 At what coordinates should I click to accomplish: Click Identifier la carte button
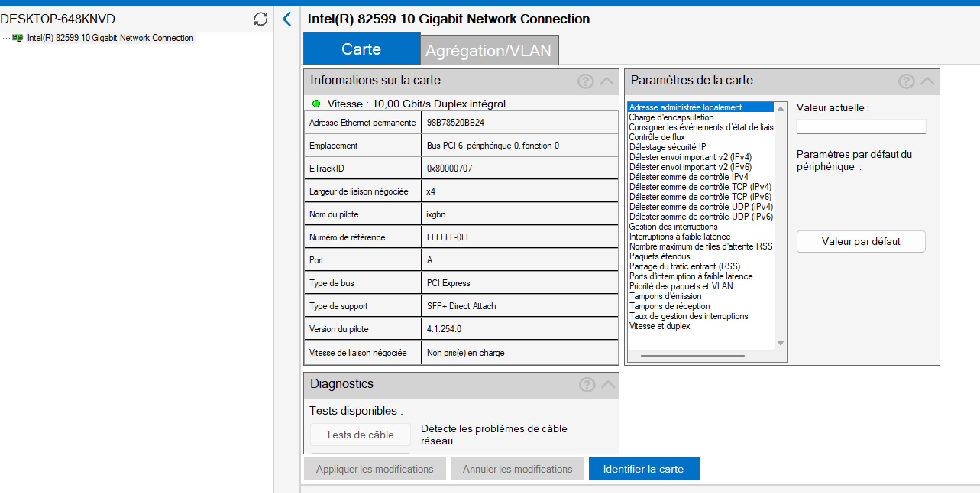[x=644, y=469]
